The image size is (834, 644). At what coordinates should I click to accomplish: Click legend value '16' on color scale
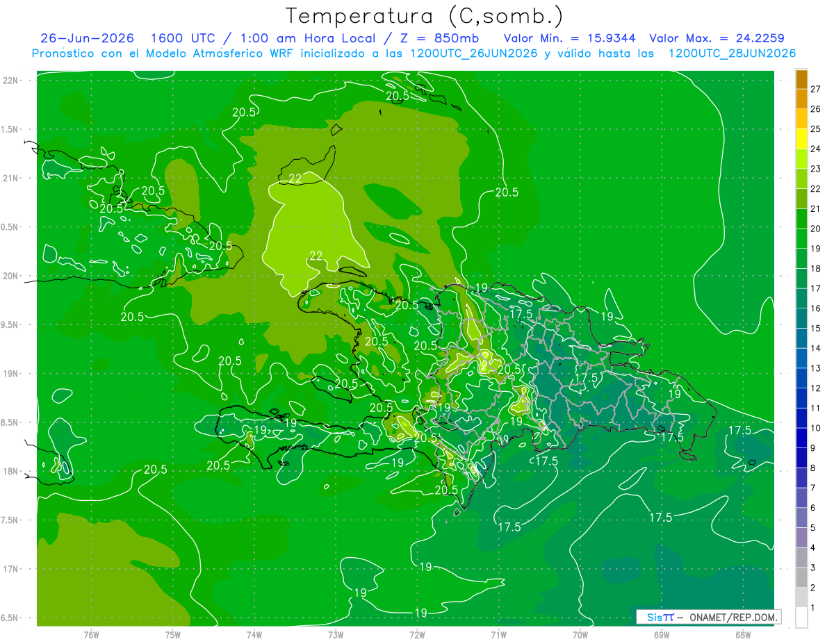point(816,308)
